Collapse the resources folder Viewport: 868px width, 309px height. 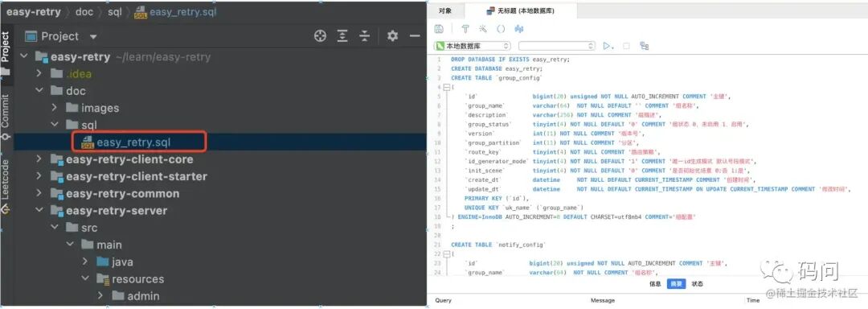pyautogui.click(x=84, y=279)
